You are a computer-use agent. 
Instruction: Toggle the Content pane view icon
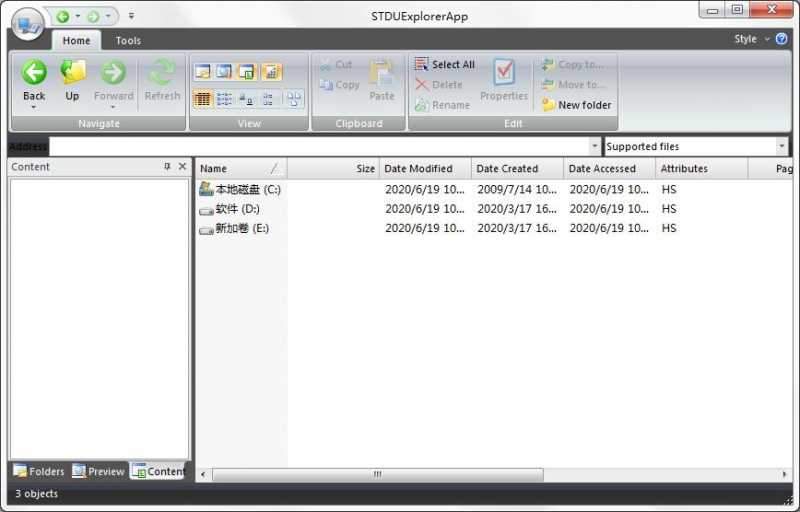click(x=247, y=72)
